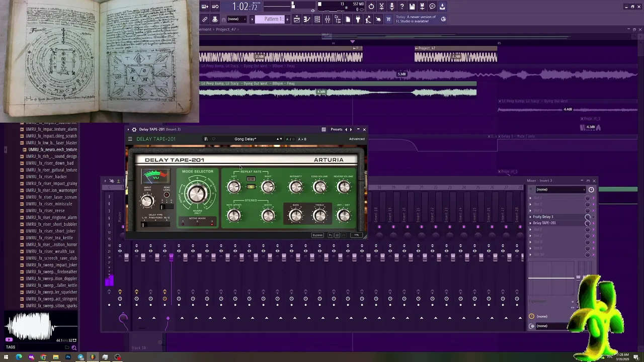
Task: Open the channel rack view
Action: click(317, 19)
